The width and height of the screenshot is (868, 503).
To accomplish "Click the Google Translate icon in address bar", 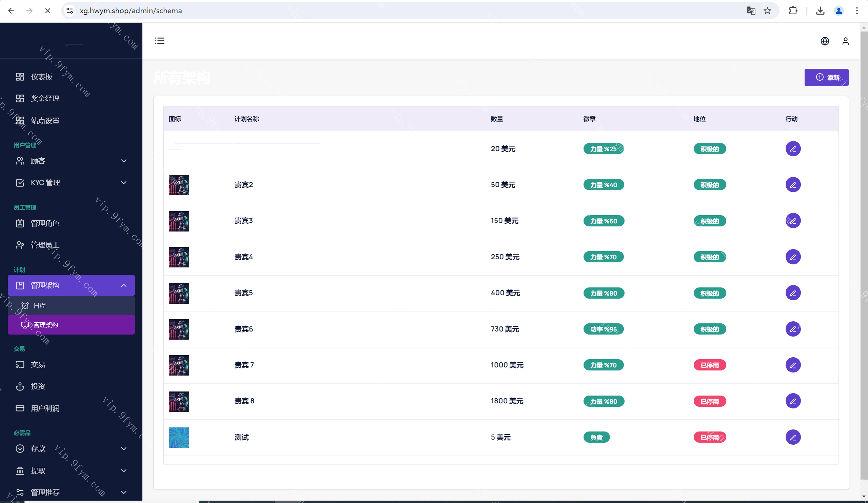I will click(751, 11).
